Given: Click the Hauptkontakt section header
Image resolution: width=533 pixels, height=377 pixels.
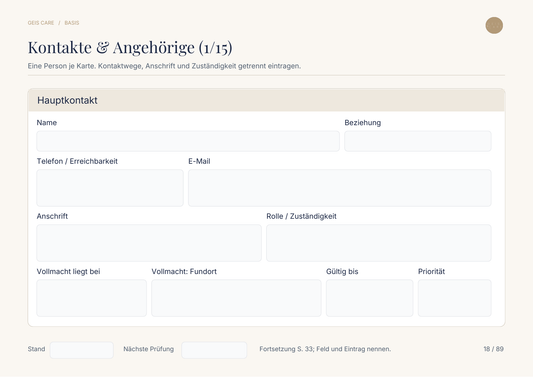Looking at the screenshot, I should [266, 100].
